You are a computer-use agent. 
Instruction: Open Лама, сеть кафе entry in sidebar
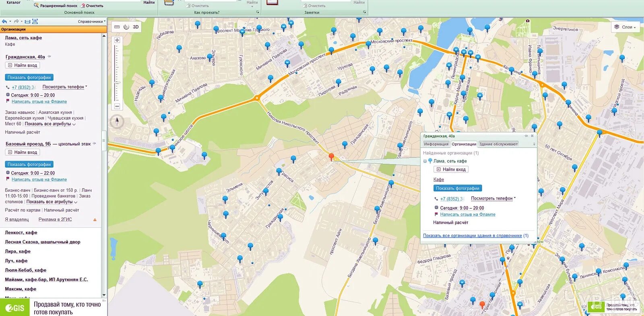click(x=23, y=38)
